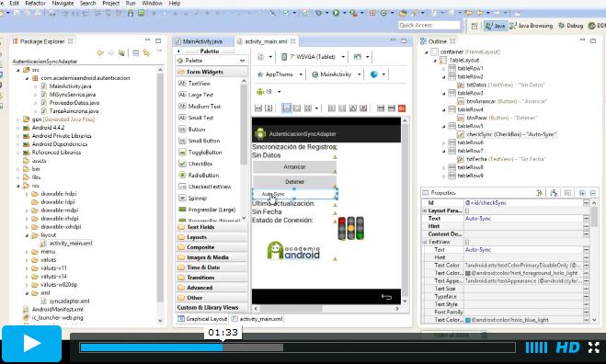Click the Text Color hint_foreground_holo_light swatch
Image resolution: width=606 pixels, height=364 pixels.
point(468,273)
